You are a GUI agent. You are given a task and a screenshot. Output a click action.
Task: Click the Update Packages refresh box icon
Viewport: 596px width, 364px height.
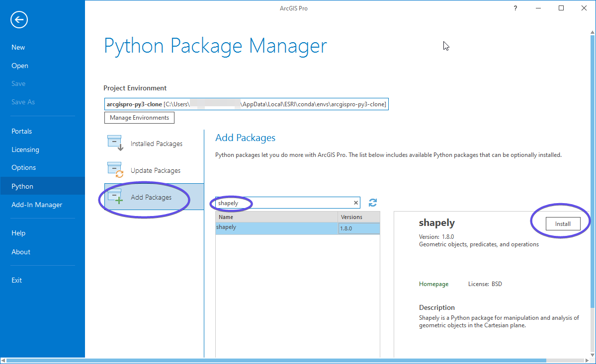[115, 170]
